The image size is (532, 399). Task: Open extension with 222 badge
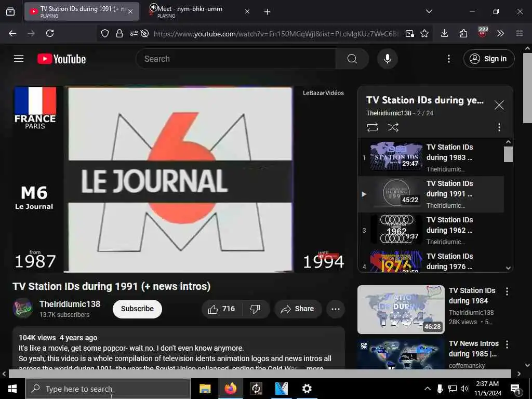483,33
